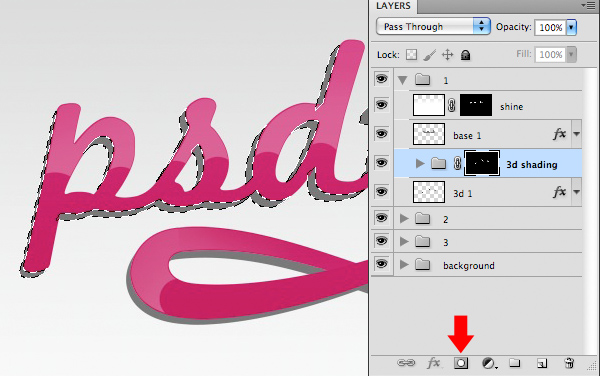The width and height of the screenshot is (600, 376).
Task: Click the 'Fill:' label
Action: 523,54
